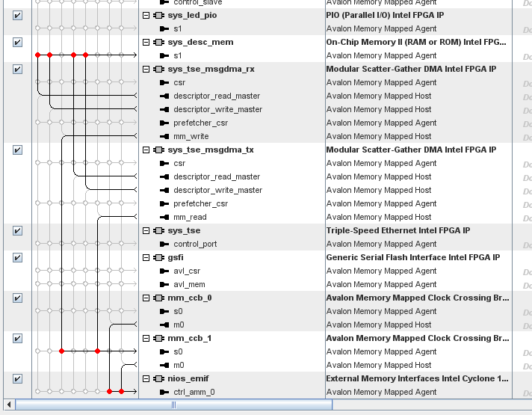
Task: Click the mm_ccb_0 chip component icon
Action: tap(158, 298)
